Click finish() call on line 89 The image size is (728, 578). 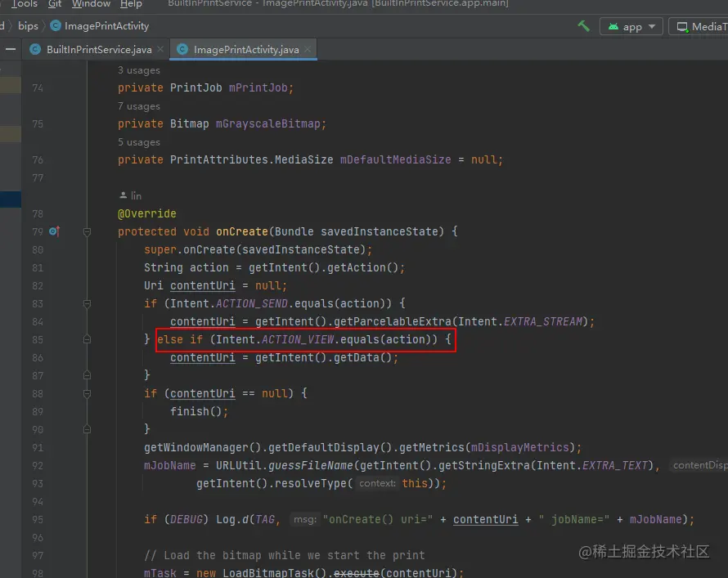point(196,411)
